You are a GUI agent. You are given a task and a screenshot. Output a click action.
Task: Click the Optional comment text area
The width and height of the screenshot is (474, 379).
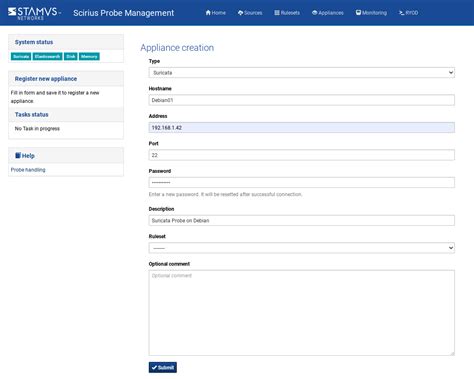(302, 313)
